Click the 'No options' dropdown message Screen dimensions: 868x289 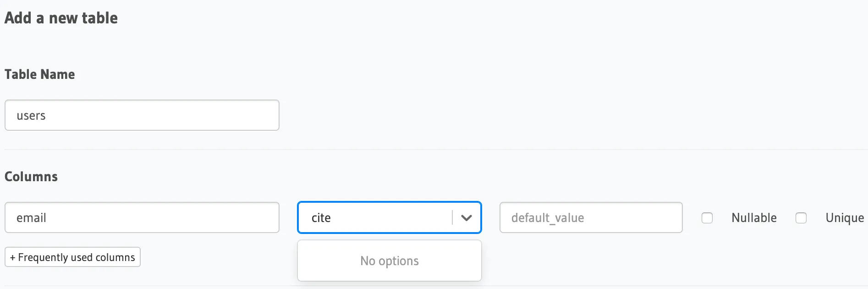tap(390, 261)
